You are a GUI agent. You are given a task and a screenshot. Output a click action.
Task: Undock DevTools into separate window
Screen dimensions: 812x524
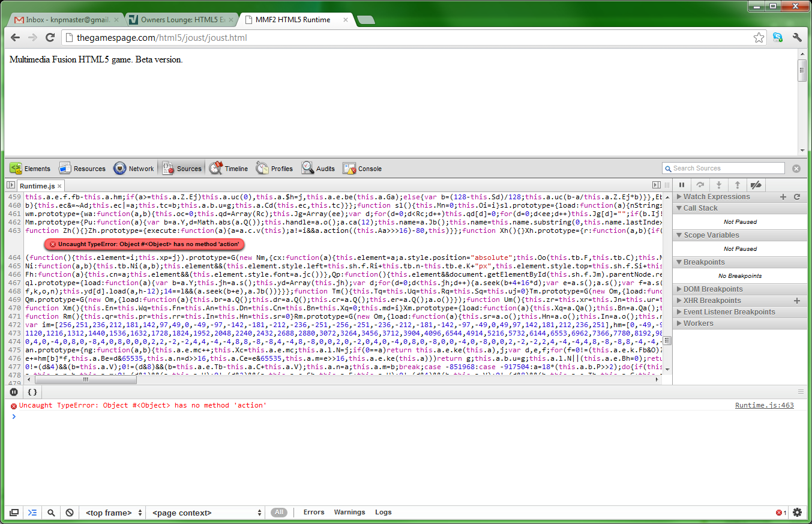point(14,513)
